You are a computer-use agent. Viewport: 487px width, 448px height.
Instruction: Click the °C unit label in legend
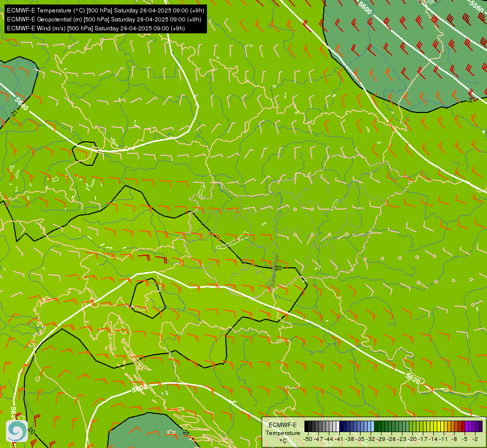point(283,441)
